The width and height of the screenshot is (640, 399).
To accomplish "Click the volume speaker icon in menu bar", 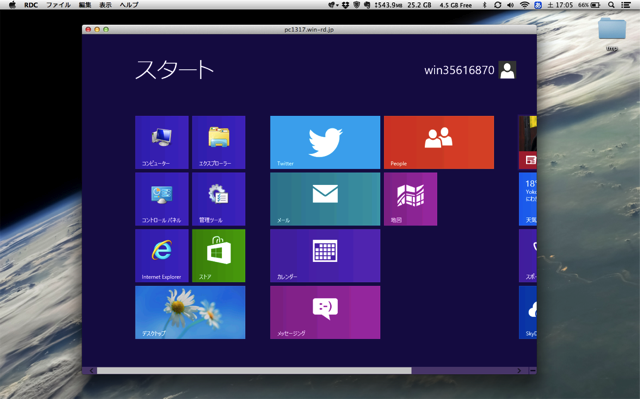I will click(510, 5).
